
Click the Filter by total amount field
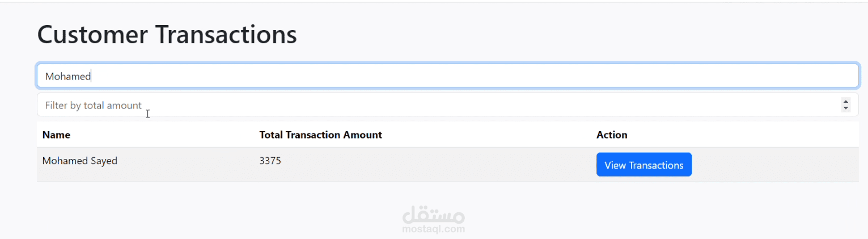point(397,105)
